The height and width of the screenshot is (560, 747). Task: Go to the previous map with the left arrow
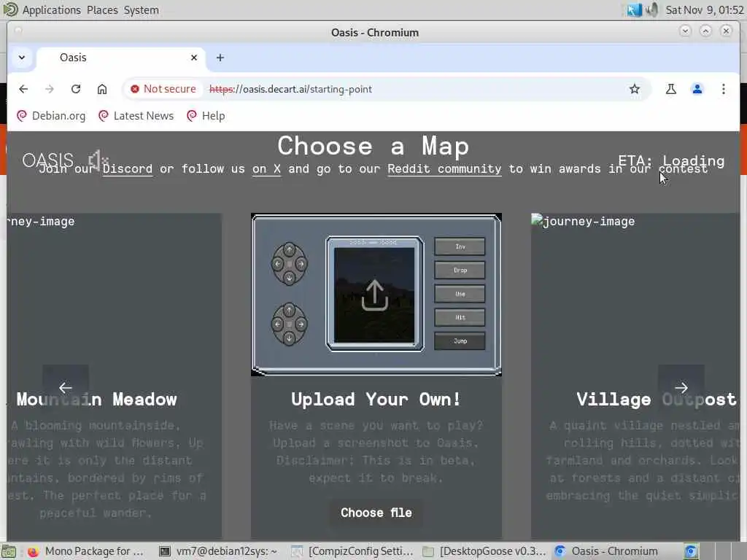[x=66, y=388]
